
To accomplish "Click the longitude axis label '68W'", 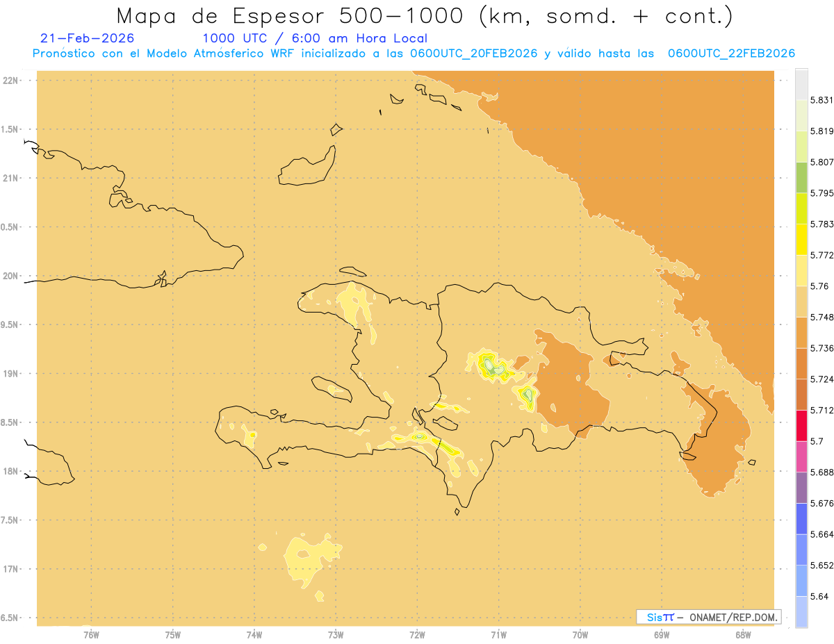I will click(x=743, y=635).
